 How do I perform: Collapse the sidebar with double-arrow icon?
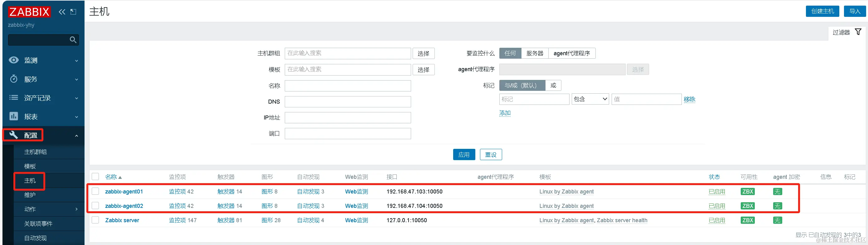62,12
